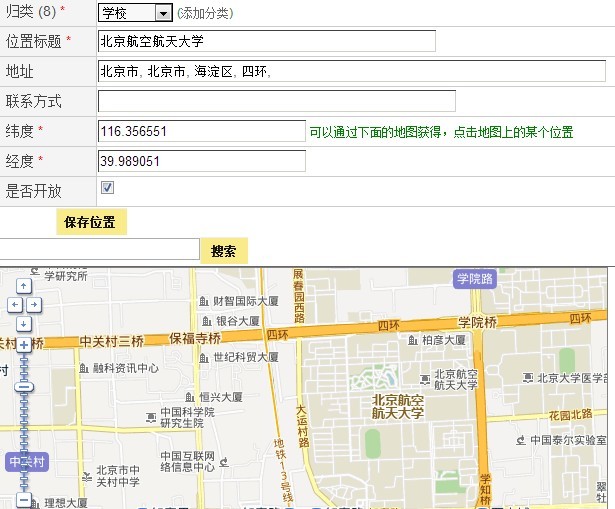This screenshot has width=615, height=509.
Task: Zoom in with the map plus button
Action: pyautogui.click(x=24, y=345)
